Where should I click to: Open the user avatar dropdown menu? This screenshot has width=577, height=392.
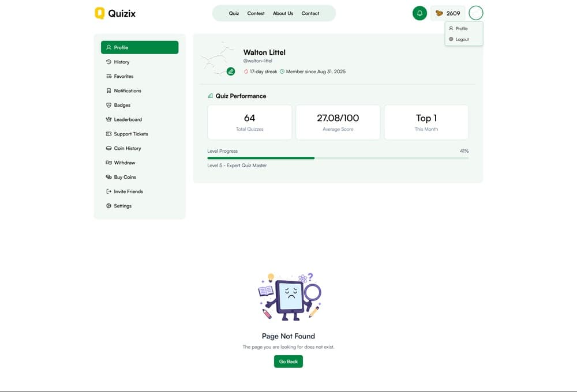[x=476, y=13]
